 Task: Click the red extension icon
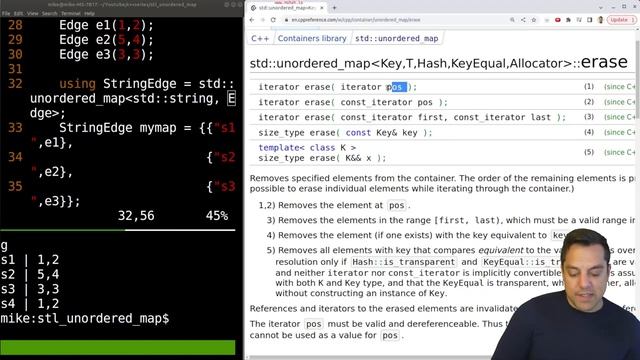[x=558, y=20]
